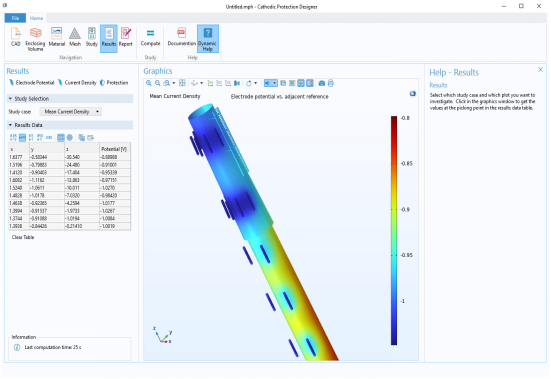Image resolution: width=551 pixels, height=379 pixels.
Task: Click the File menu tab
Action: pos(15,18)
